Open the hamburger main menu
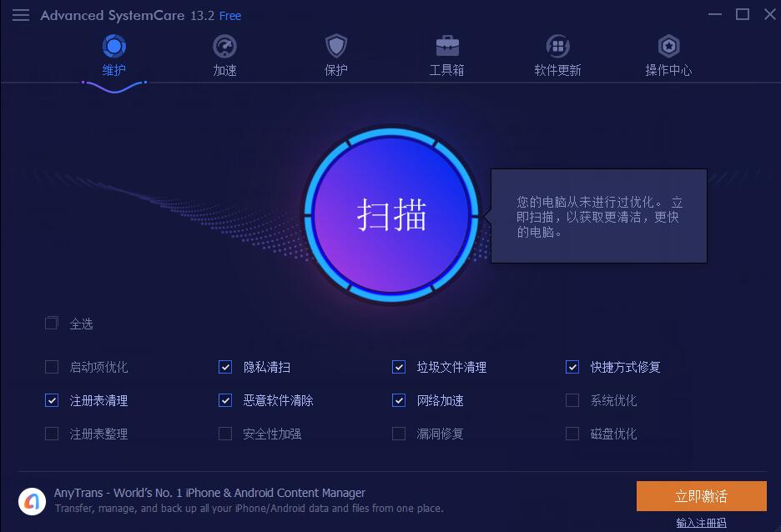The height and width of the screenshot is (532, 781). 21,16
